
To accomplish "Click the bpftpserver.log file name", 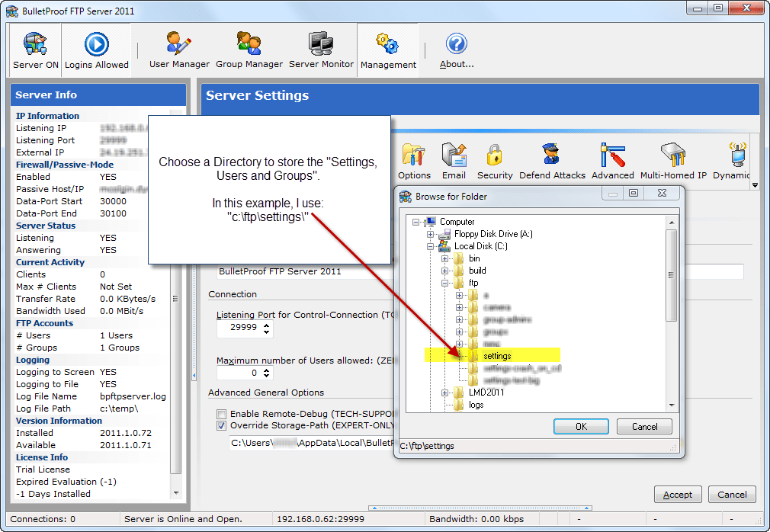I will [133, 396].
